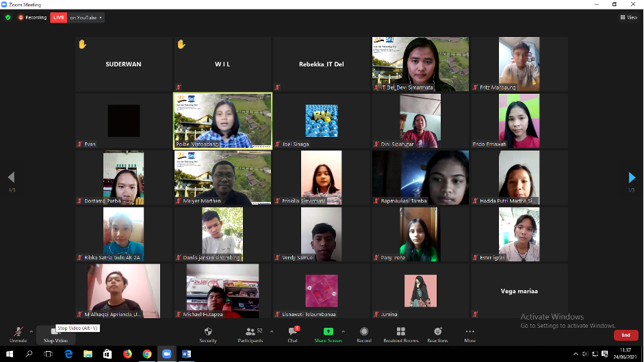This screenshot has width=644, height=362.
Task: Select Danlis jansen sihombing video tile
Action: [222, 234]
